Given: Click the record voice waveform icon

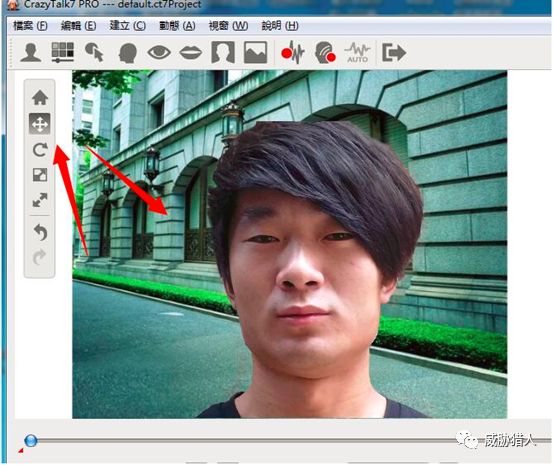Looking at the screenshot, I should [x=293, y=53].
